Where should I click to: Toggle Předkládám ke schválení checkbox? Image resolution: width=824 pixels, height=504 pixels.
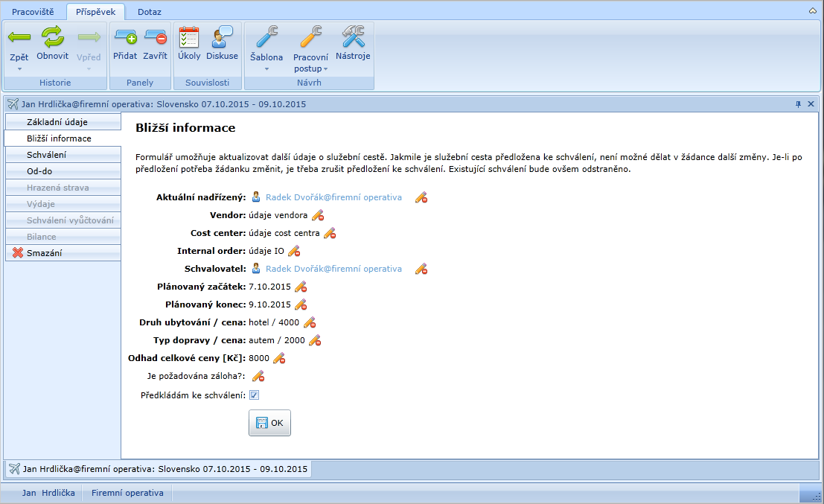254,395
